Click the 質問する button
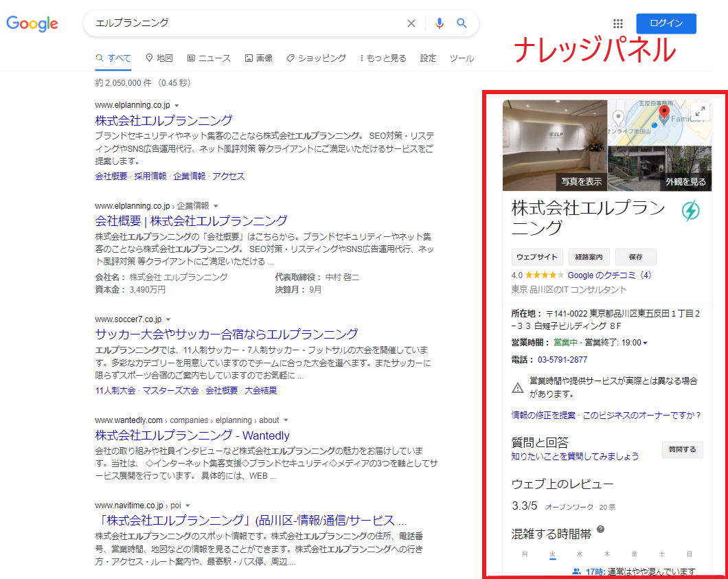728x579 pixels. pos(683,449)
